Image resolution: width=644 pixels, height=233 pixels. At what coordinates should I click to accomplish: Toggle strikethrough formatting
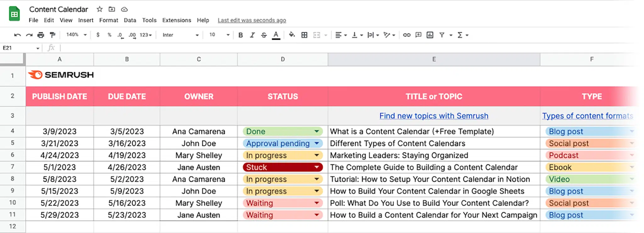tap(264, 35)
